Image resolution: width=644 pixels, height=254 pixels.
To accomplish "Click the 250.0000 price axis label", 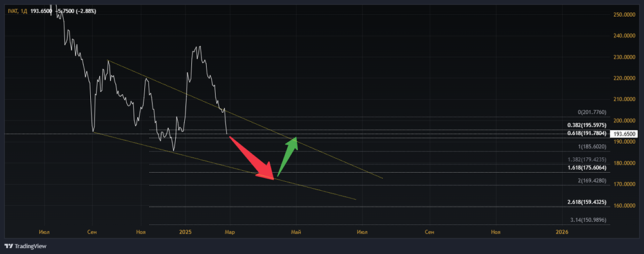I will (x=624, y=15).
